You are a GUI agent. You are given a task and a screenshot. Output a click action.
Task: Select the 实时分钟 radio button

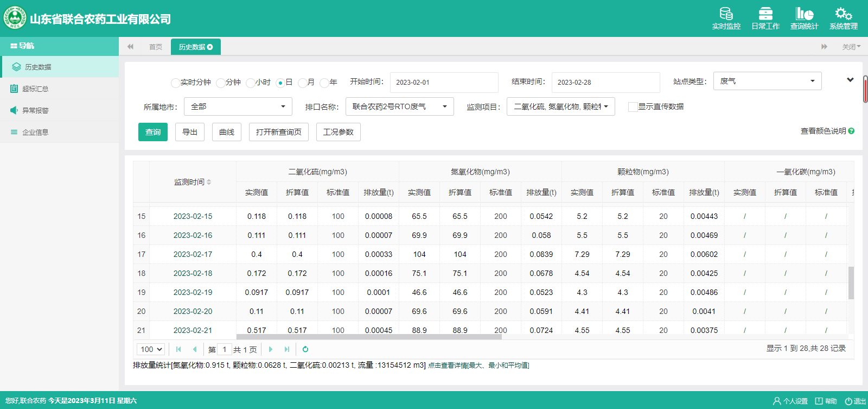pos(175,83)
